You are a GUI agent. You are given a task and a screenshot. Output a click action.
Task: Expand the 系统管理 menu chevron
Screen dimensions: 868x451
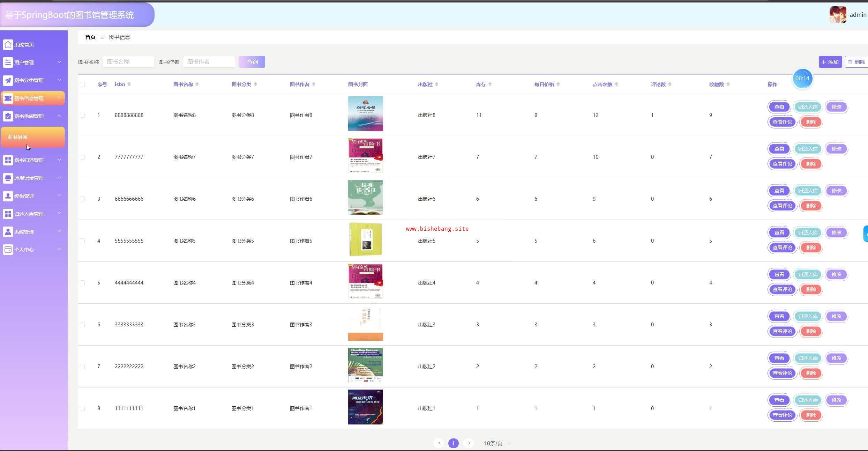coord(59,231)
